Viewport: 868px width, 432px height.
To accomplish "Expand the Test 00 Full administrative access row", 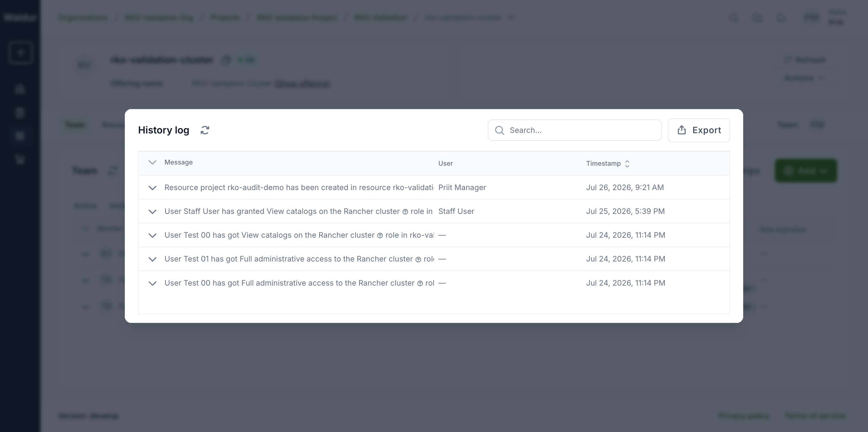I will (152, 283).
